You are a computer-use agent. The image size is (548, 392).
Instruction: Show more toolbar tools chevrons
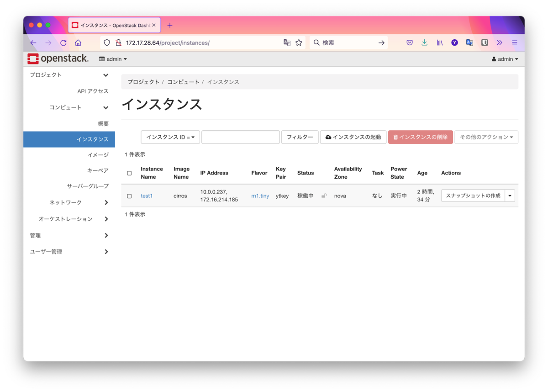pos(500,42)
